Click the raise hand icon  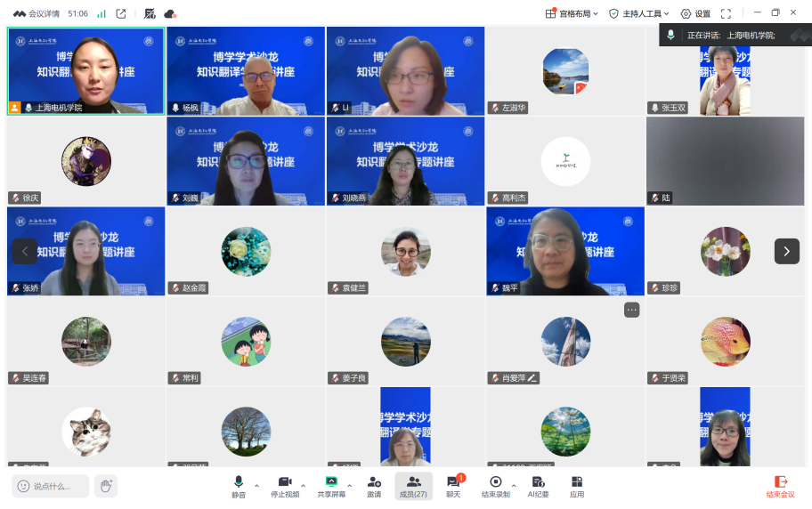[106, 486]
